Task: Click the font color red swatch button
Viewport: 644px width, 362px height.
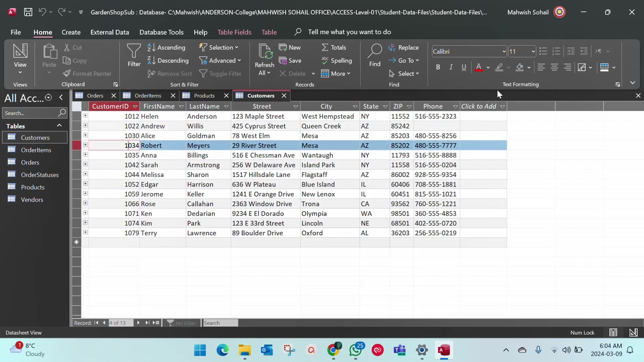Action: [x=478, y=67]
